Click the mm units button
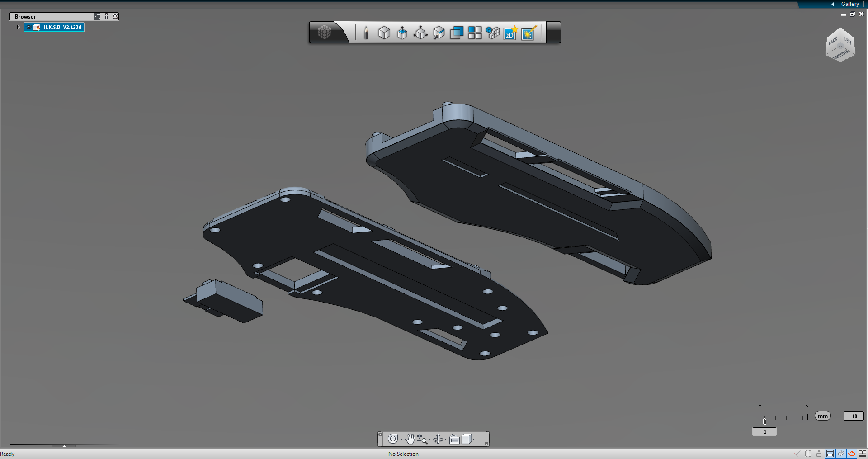 pyautogui.click(x=823, y=416)
